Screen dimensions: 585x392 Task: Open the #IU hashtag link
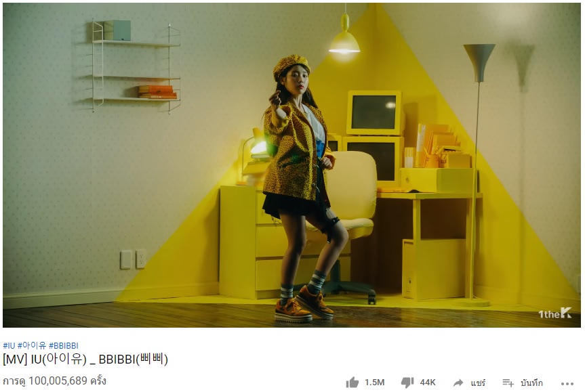[9, 345]
